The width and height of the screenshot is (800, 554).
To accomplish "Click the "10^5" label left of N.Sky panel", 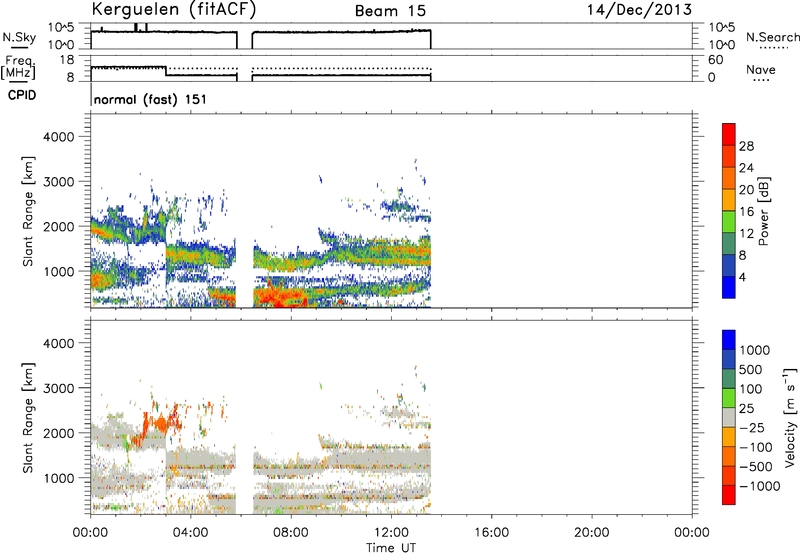I will coord(61,28).
